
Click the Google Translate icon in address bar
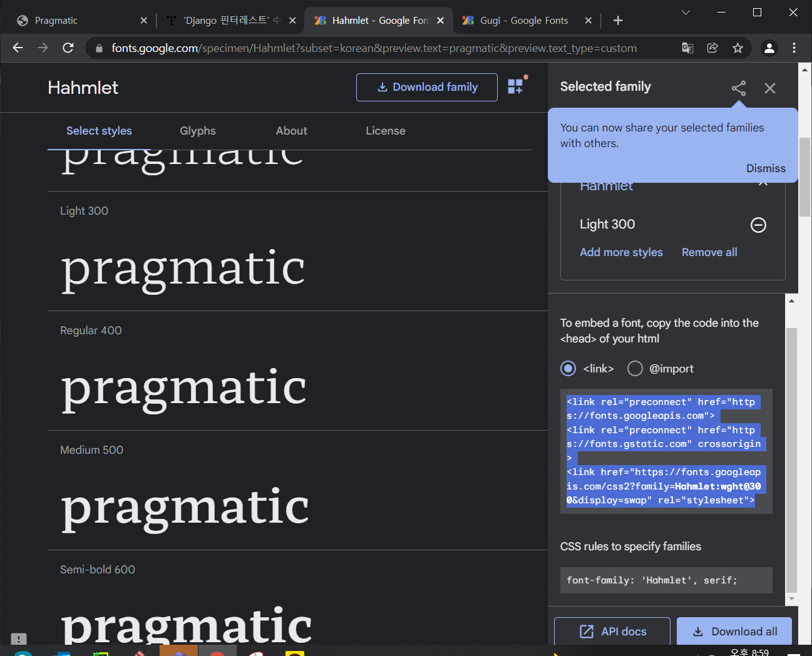click(687, 48)
